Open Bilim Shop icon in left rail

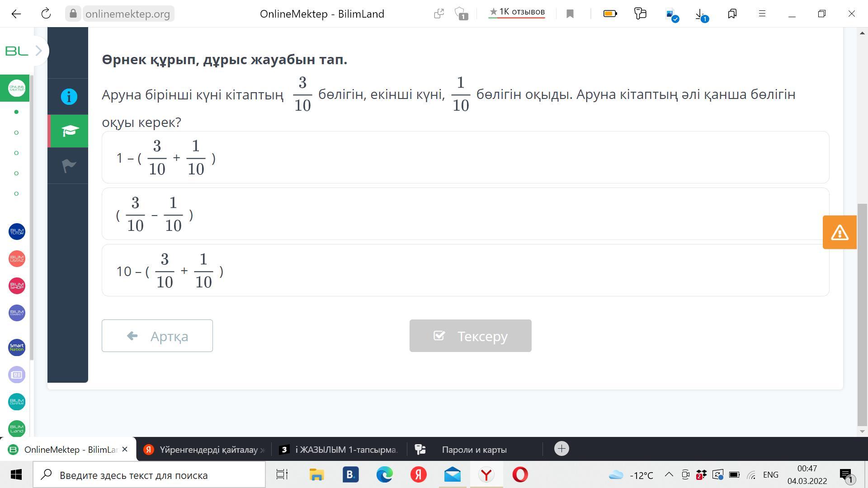coord(17,286)
